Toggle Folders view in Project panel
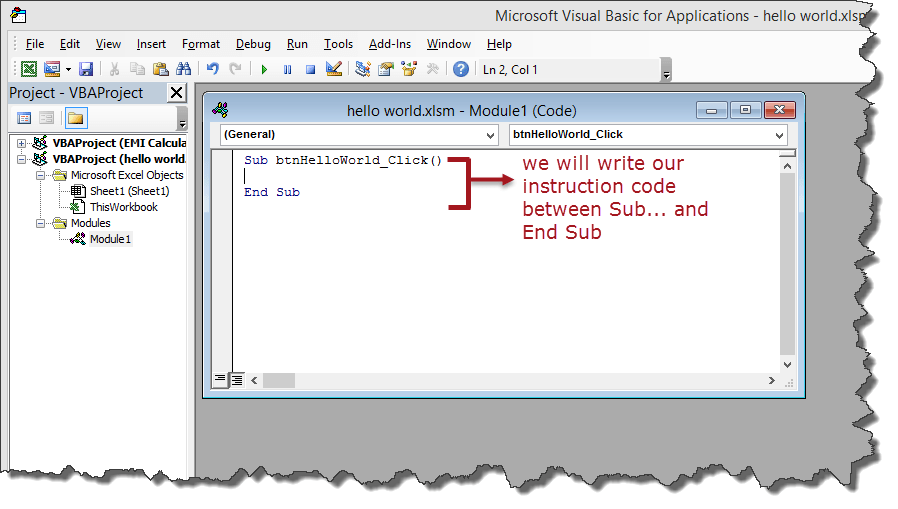The height and width of the screenshot is (509, 898). tap(76, 118)
